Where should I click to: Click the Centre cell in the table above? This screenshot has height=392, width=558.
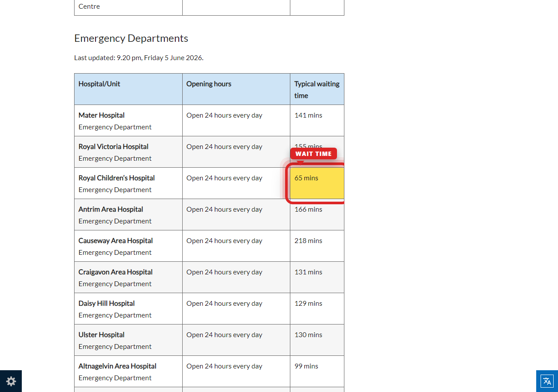(128, 7)
